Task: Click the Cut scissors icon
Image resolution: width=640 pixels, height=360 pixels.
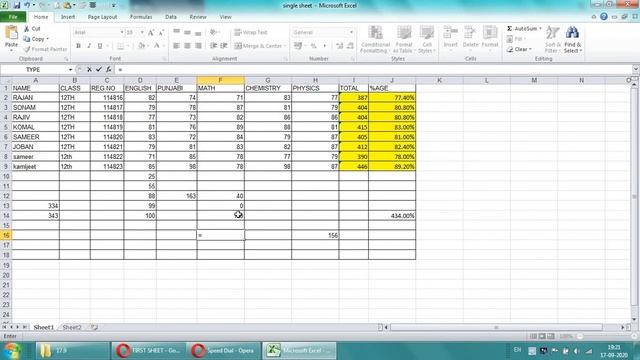Action: (27, 29)
